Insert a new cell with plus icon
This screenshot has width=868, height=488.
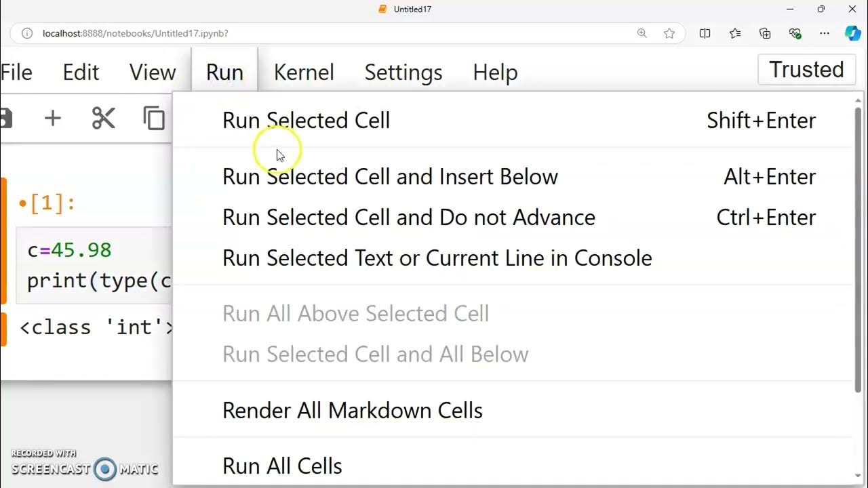click(x=52, y=119)
